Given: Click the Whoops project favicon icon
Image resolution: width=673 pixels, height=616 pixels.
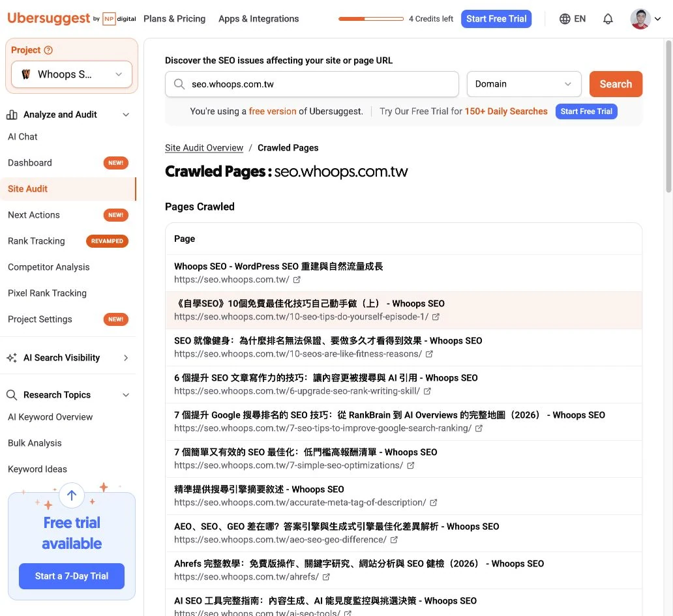Looking at the screenshot, I should [25, 74].
